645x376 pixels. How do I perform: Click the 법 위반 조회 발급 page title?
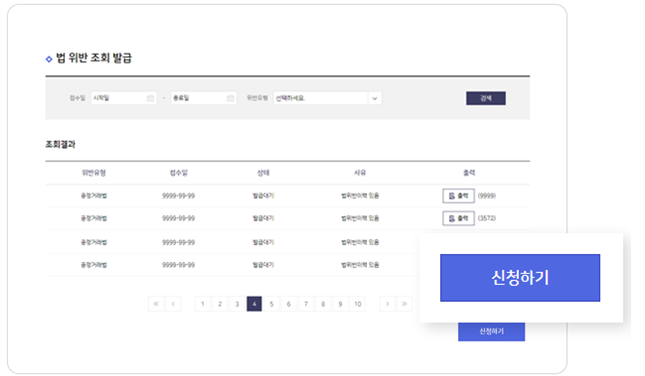click(x=94, y=58)
